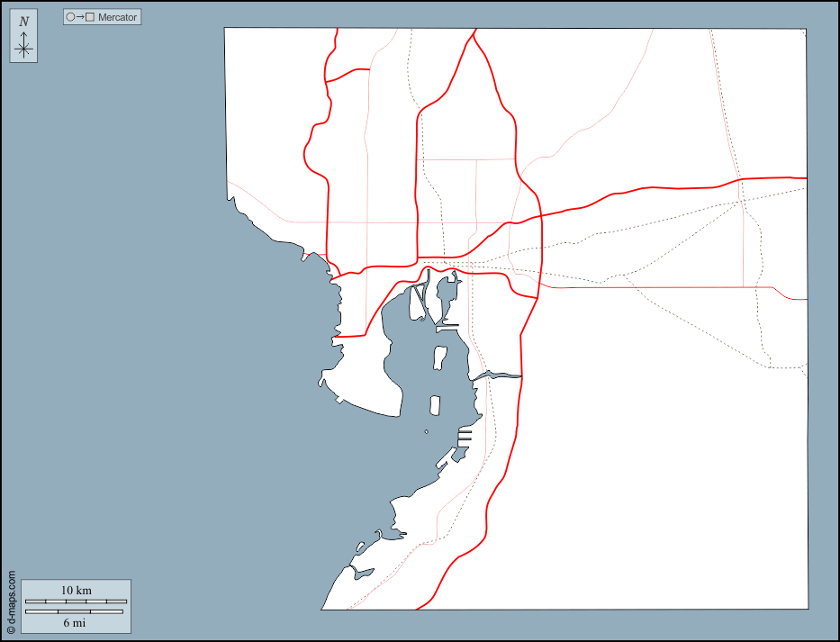Select the Mercator projection label
The height and width of the screenshot is (642, 840).
(x=118, y=17)
